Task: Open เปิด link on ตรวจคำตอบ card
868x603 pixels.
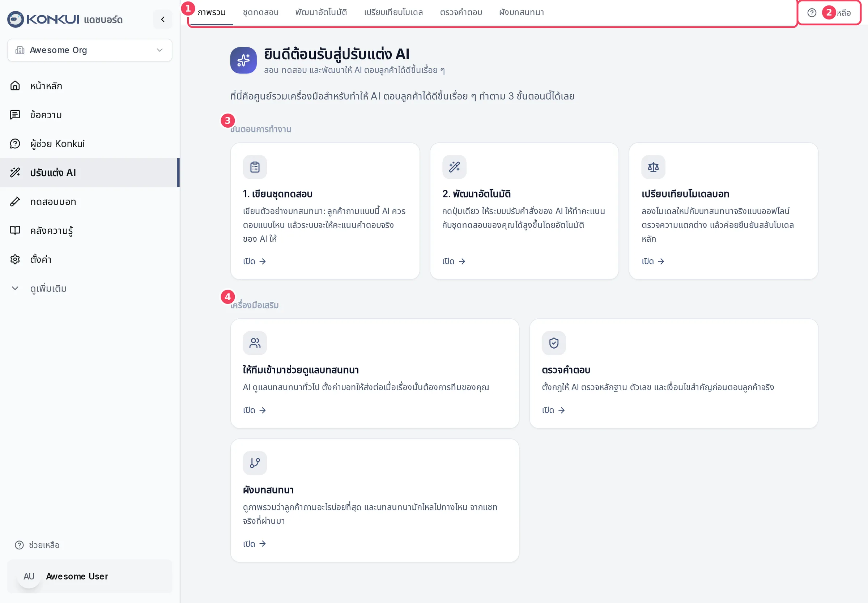Action: [554, 410]
